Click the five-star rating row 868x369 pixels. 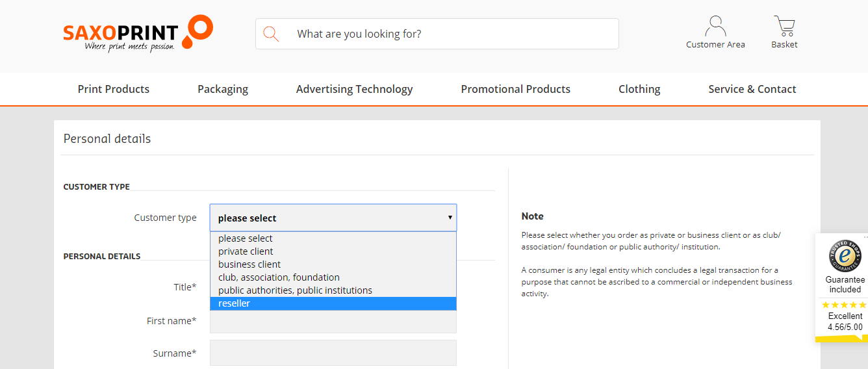click(x=844, y=305)
